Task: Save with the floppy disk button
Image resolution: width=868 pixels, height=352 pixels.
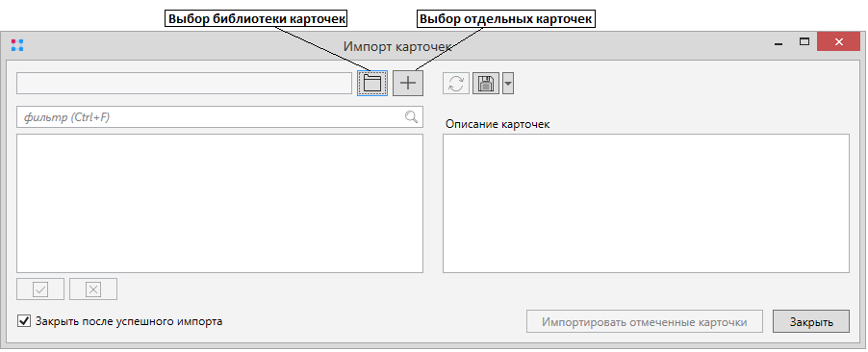Action: tap(485, 84)
